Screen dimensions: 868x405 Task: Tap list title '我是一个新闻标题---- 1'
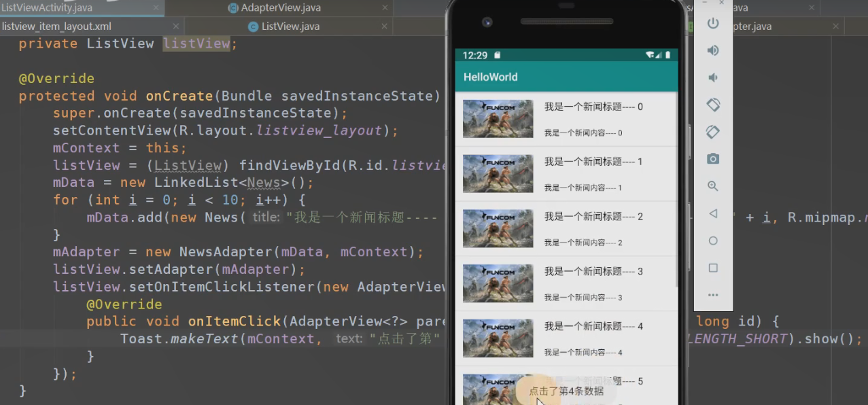point(593,162)
